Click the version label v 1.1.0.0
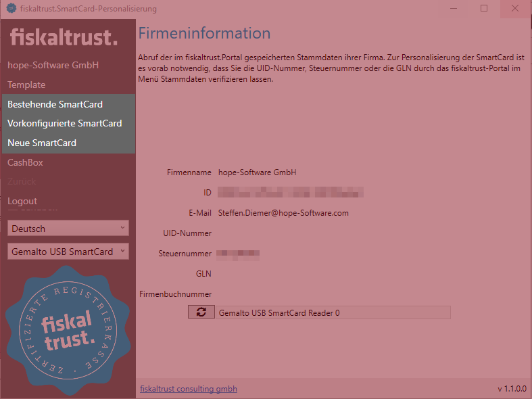Viewport: 532px width, 399px height. (x=512, y=389)
